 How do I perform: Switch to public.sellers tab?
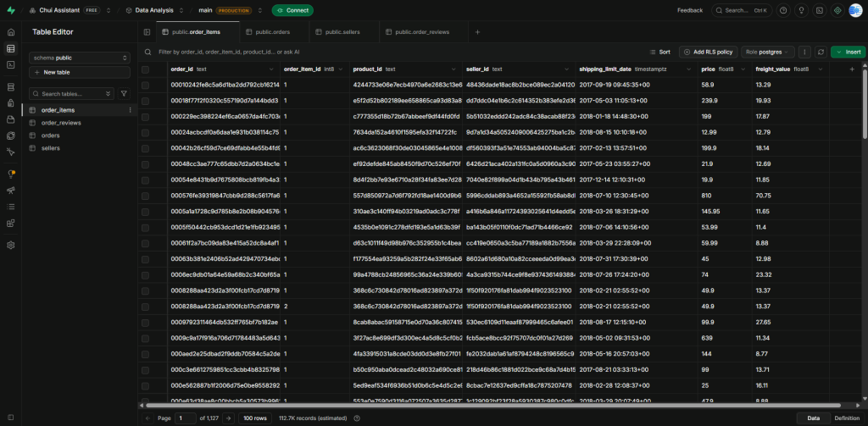(x=344, y=32)
